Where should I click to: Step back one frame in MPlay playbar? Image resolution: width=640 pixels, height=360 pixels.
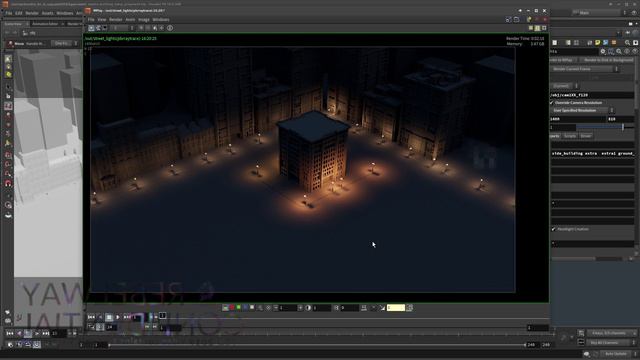100,317
